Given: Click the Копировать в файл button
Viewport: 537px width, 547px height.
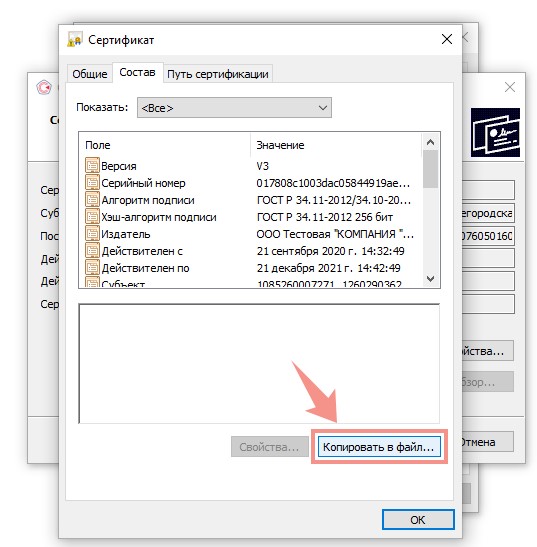Looking at the screenshot, I should tap(379, 447).
